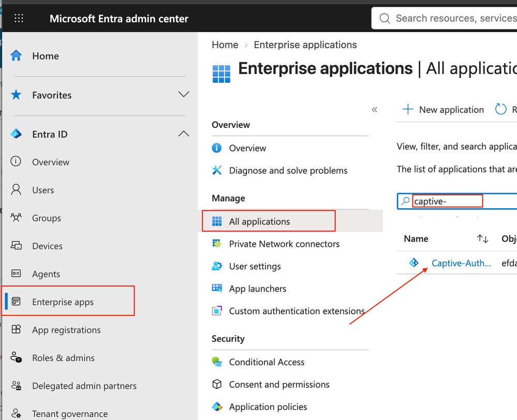The height and width of the screenshot is (420, 517).
Task: Click the Enterprise apps icon in sidebar
Action: (x=16, y=301)
